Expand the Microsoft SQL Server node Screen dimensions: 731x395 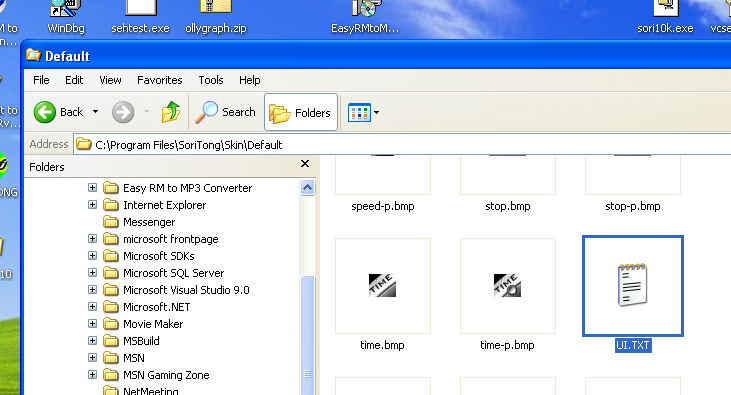point(92,273)
